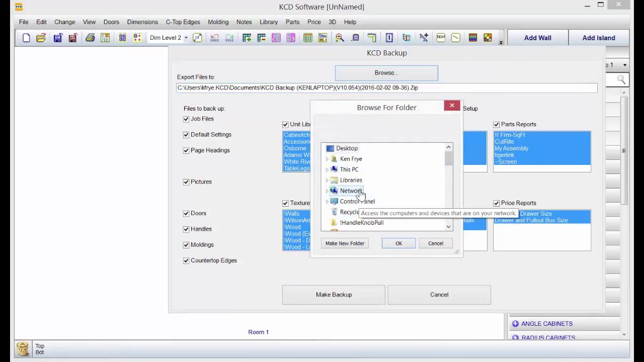Open the 3D menu

(x=332, y=22)
